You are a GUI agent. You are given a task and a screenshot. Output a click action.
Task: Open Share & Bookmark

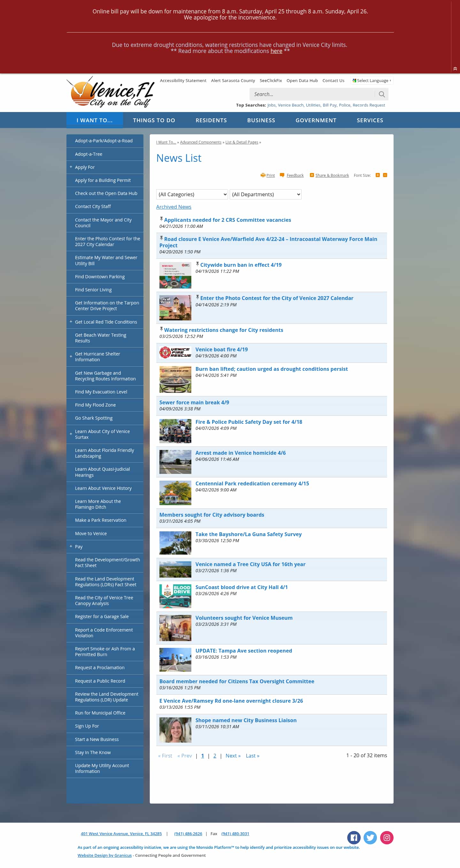click(x=329, y=175)
